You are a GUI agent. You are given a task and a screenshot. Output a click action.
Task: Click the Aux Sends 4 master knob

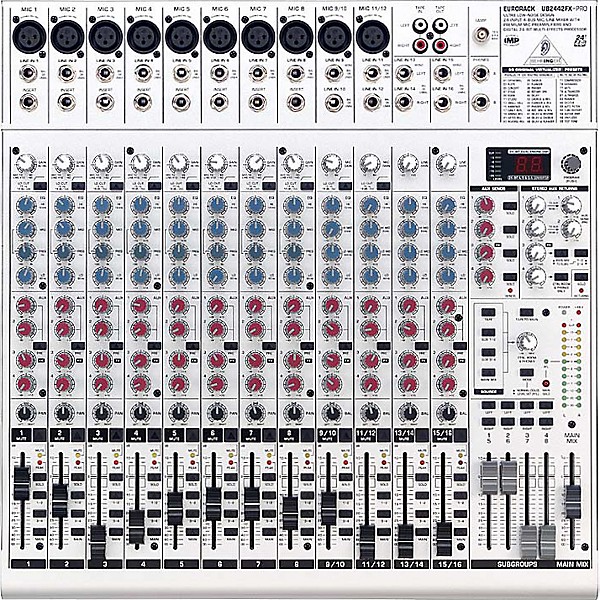[484, 276]
